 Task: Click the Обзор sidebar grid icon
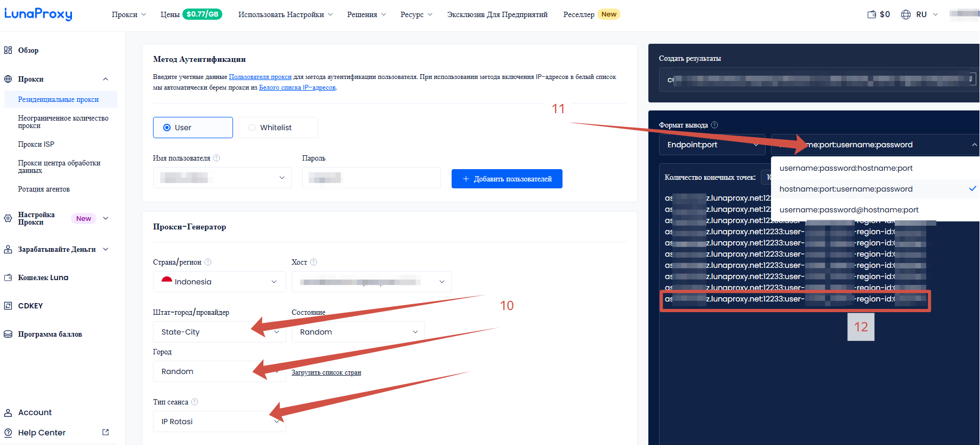(8, 50)
